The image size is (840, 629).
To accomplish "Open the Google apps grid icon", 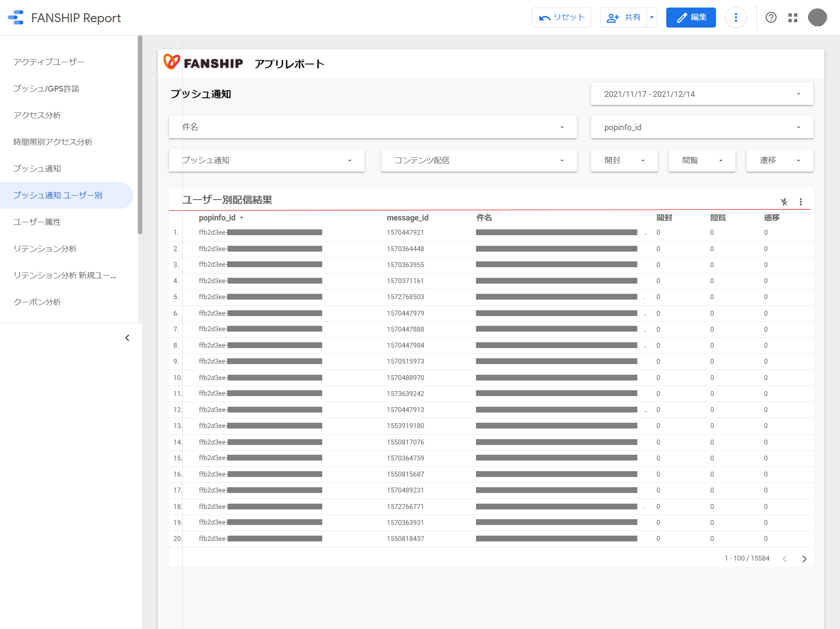I will click(793, 18).
